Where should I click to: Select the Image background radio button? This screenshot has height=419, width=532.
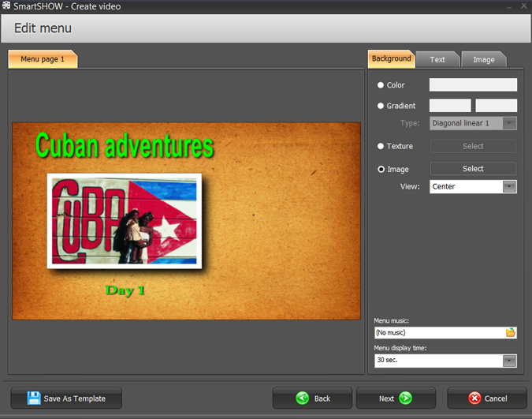point(381,169)
